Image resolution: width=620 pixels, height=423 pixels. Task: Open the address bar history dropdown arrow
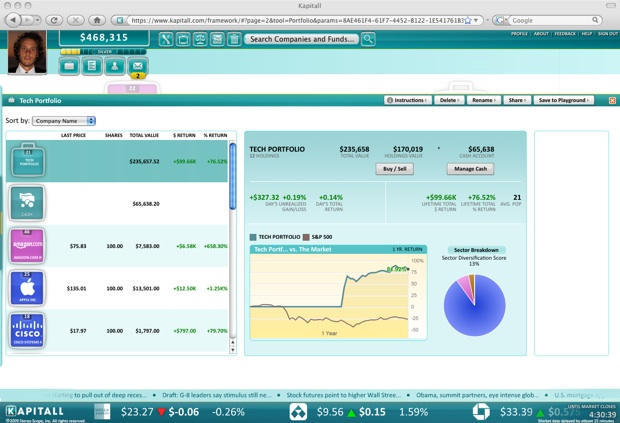(476, 20)
